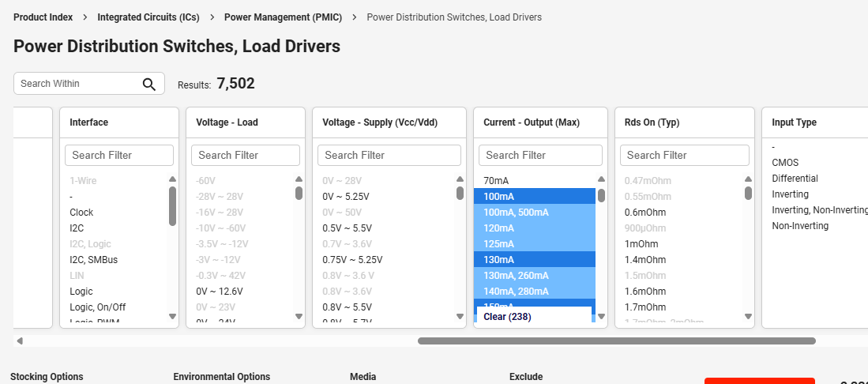Focus the Rds On Search Filter field
Image resolution: width=868 pixels, height=384 pixels.
[x=684, y=155]
